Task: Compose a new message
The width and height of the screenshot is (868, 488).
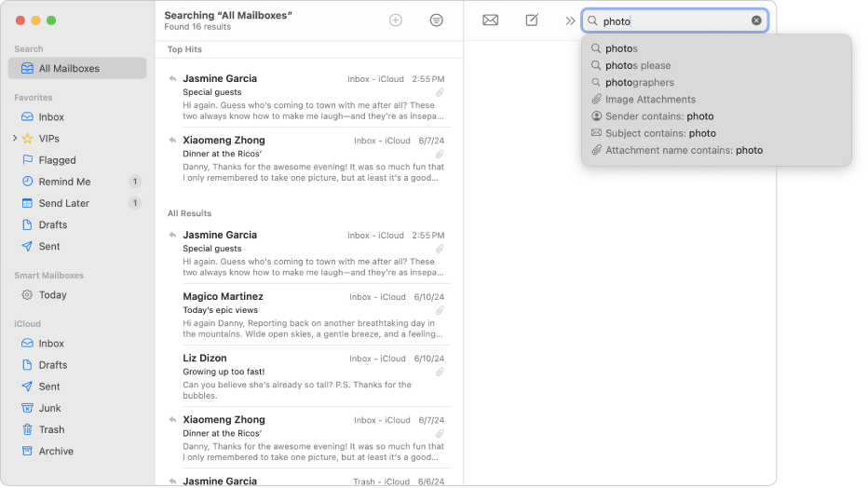Action: [532, 20]
